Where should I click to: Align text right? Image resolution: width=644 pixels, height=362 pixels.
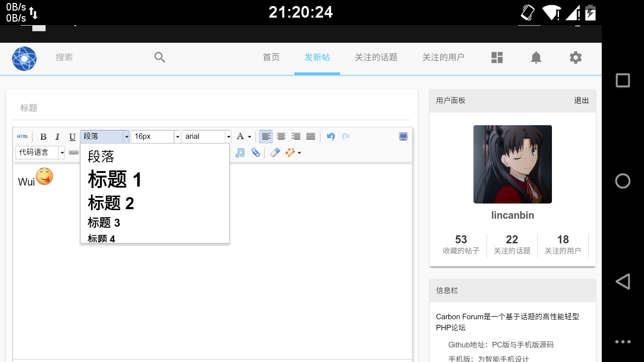pyautogui.click(x=296, y=136)
